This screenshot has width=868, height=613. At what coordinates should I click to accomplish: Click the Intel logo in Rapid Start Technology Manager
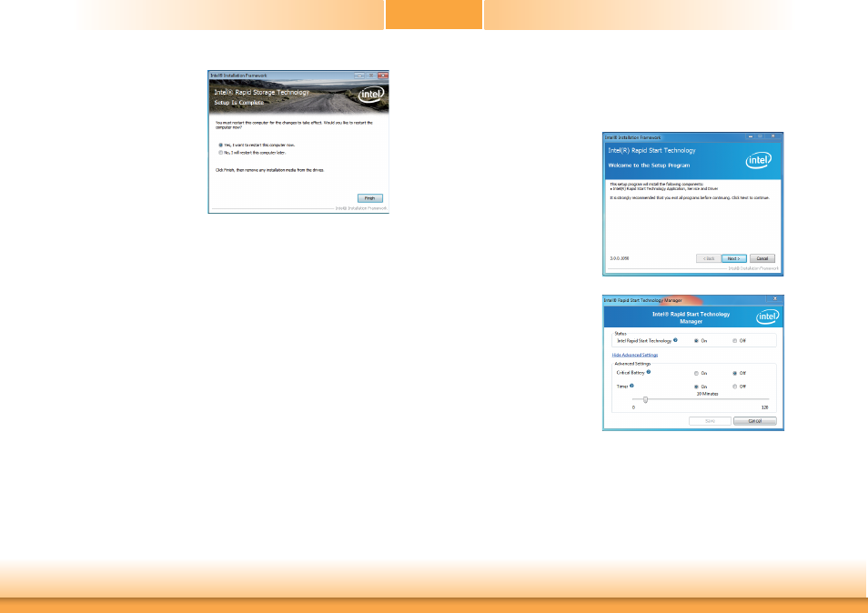click(x=768, y=317)
